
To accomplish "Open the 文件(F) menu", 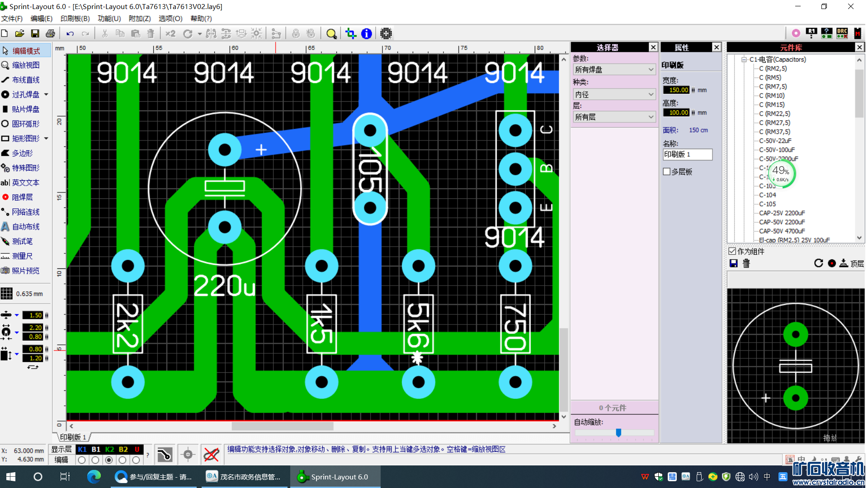I will pos(12,19).
